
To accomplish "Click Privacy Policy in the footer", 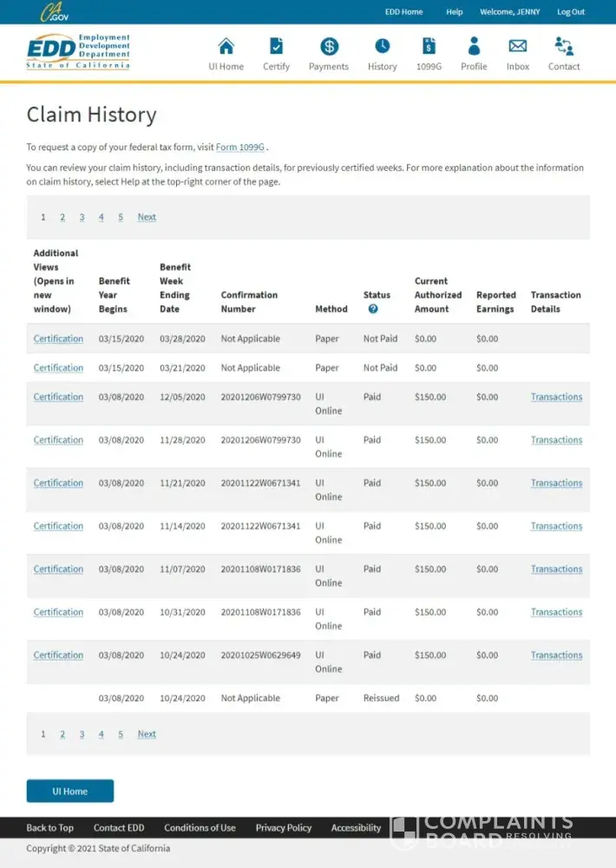I will pos(283,828).
